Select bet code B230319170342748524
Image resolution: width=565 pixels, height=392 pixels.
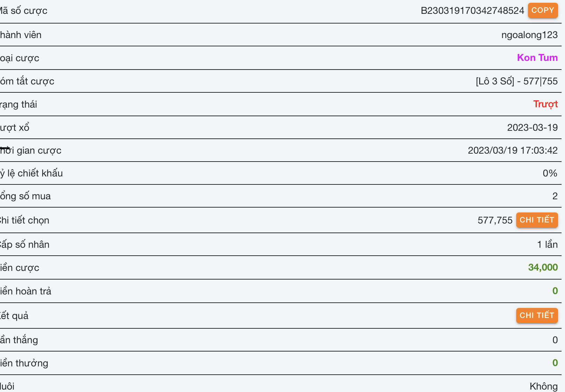472,11
